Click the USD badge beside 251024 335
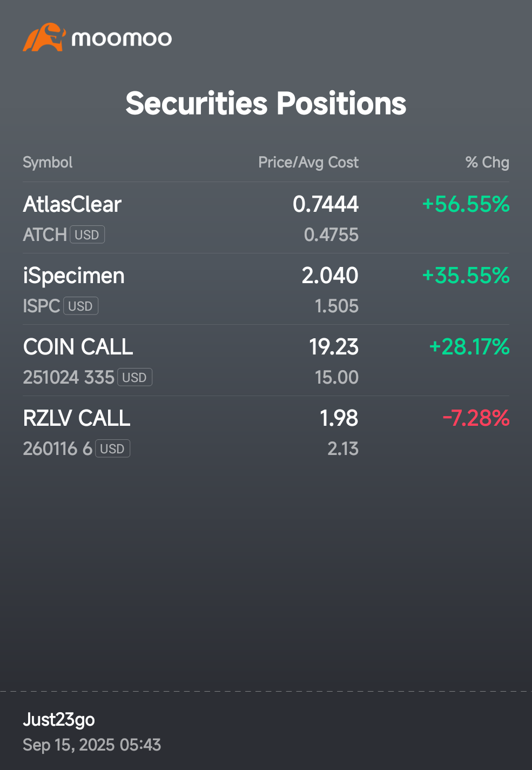 pyautogui.click(x=134, y=377)
